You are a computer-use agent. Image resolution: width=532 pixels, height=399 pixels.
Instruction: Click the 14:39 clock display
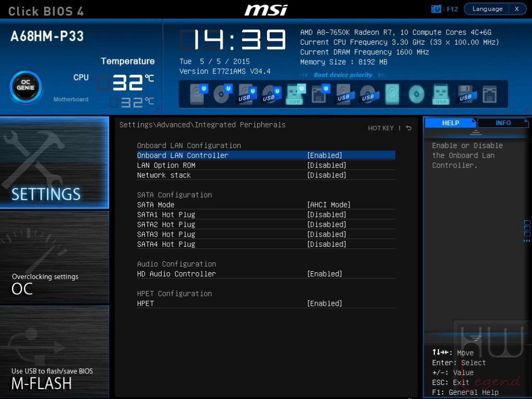(233, 40)
